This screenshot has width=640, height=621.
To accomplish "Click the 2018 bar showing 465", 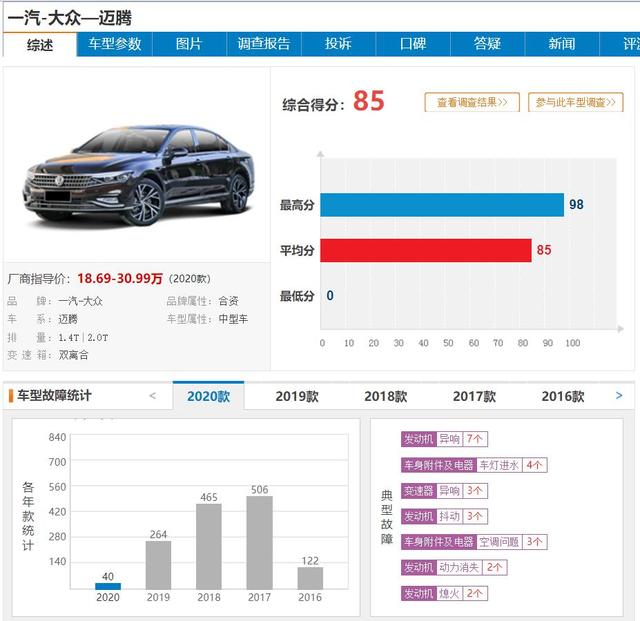I will click(209, 547).
